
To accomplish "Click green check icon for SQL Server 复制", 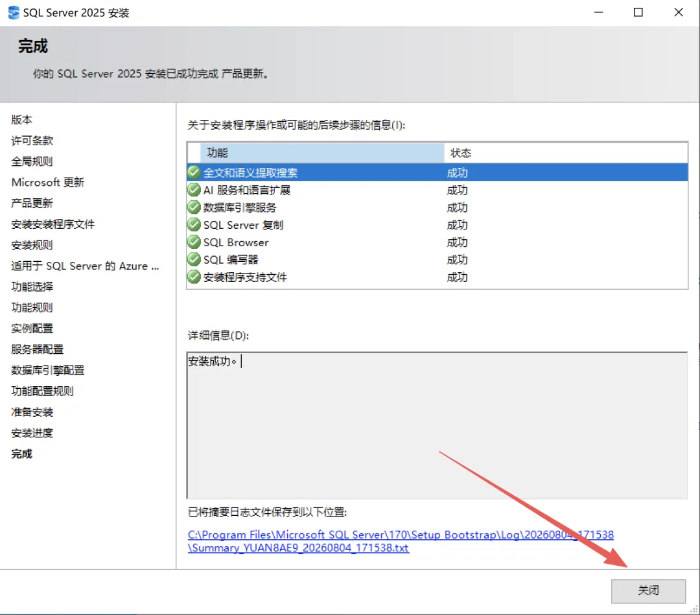I will pos(194,224).
